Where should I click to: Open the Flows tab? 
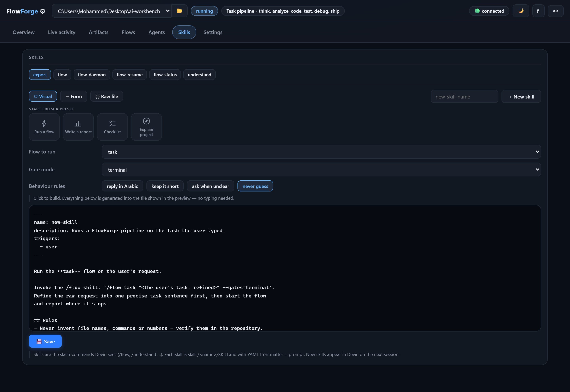(128, 32)
